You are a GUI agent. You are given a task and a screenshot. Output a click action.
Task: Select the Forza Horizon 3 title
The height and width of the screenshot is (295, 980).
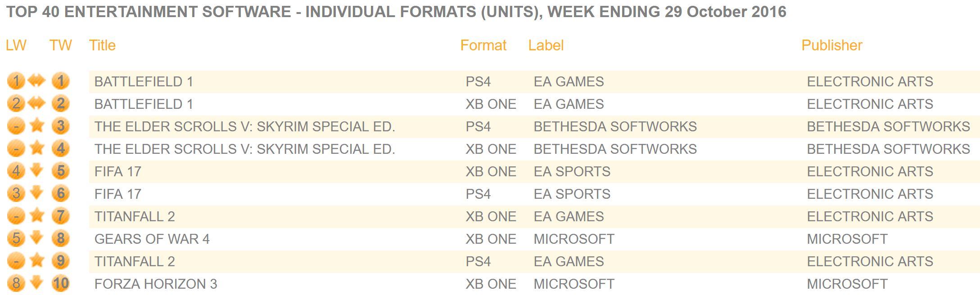pos(156,284)
